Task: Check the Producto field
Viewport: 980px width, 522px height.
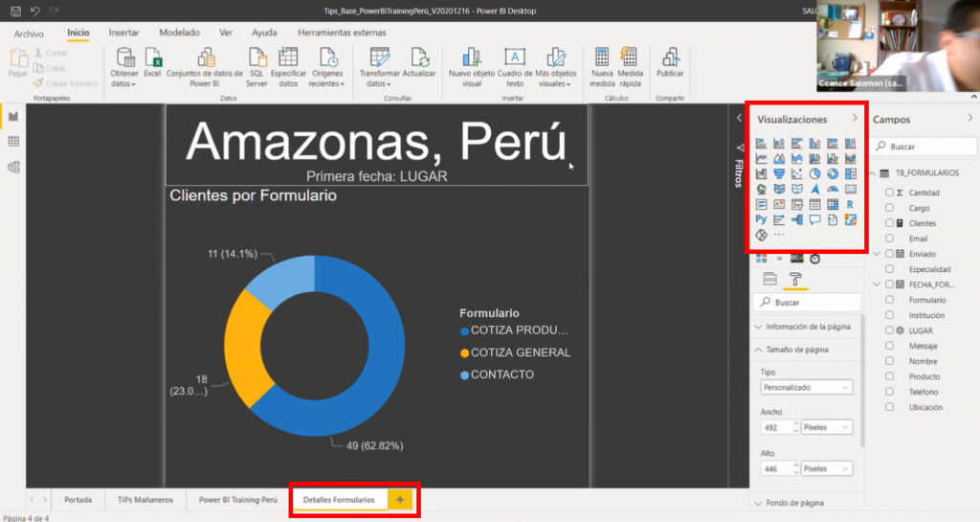Action: click(x=889, y=376)
